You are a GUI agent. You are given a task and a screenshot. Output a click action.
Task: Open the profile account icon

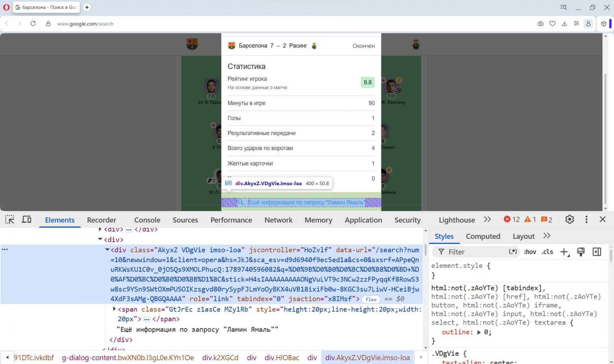pyautogui.click(x=588, y=24)
